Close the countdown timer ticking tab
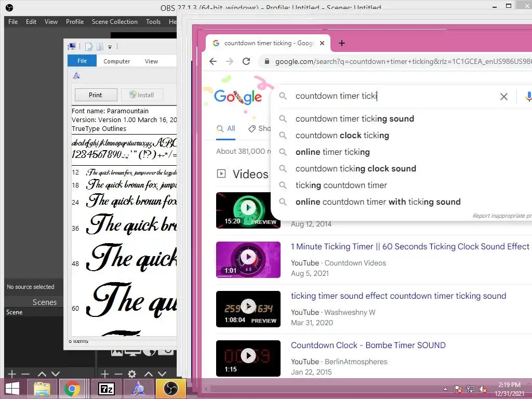The height and width of the screenshot is (399, 532). tap(322, 43)
